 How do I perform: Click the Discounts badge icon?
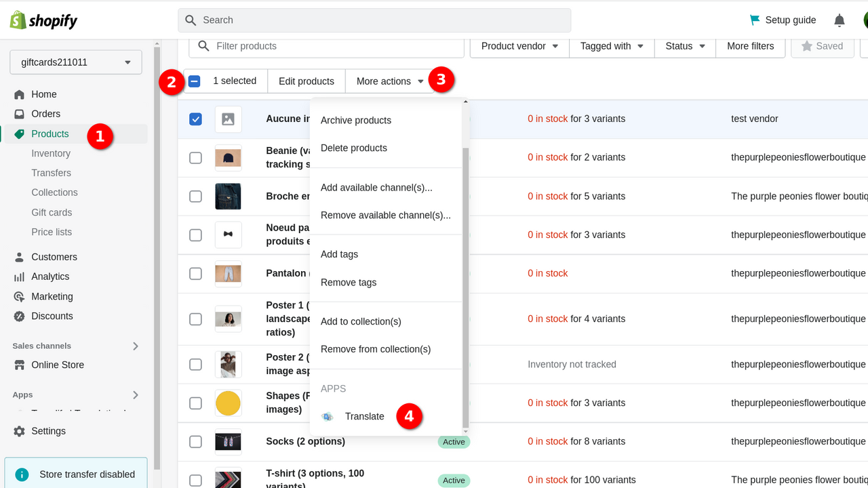19,316
